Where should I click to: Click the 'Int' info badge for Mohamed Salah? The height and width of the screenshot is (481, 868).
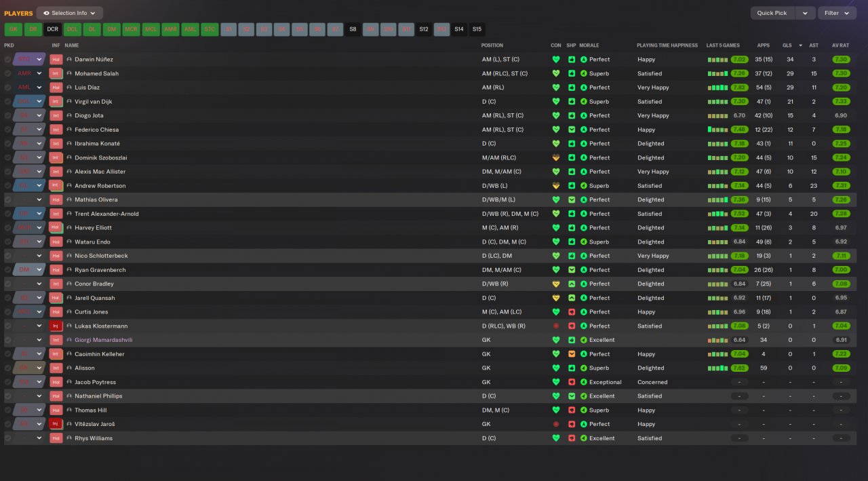pyautogui.click(x=56, y=73)
